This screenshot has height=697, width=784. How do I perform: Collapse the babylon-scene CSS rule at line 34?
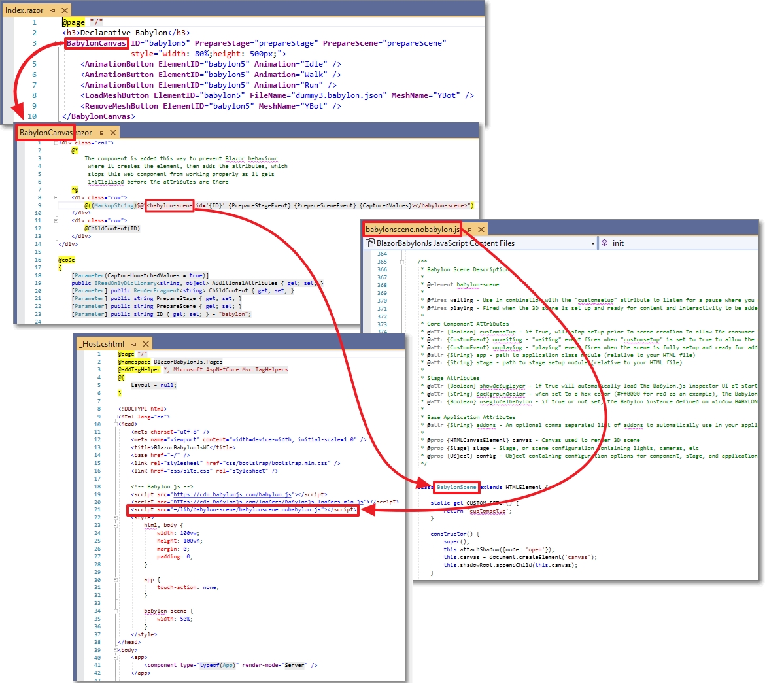(x=116, y=611)
